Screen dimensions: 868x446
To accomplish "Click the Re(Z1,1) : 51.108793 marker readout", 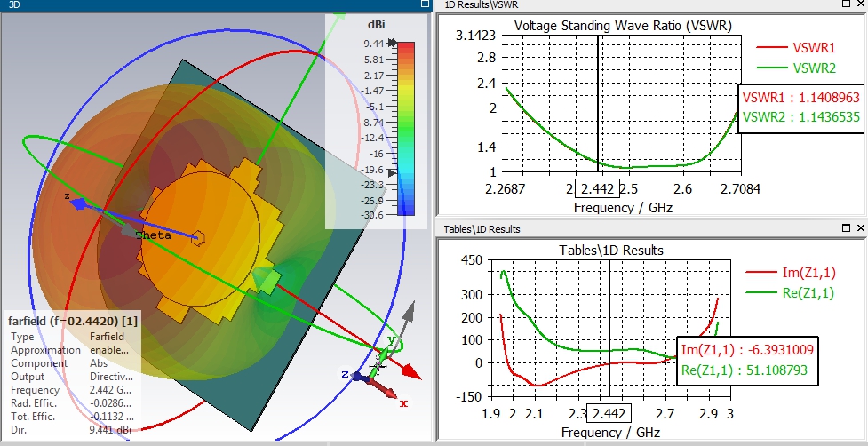I will click(744, 370).
